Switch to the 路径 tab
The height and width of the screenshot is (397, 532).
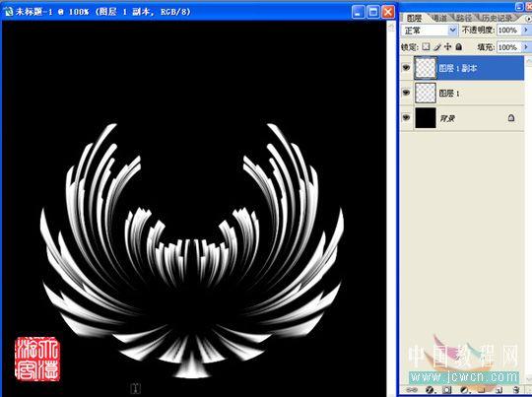pos(464,18)
